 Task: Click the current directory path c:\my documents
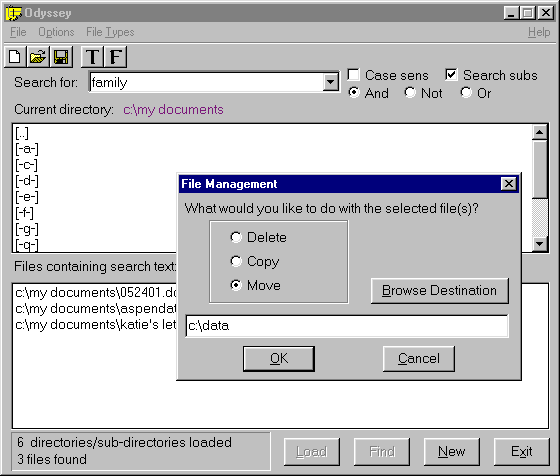click(173, 110)
